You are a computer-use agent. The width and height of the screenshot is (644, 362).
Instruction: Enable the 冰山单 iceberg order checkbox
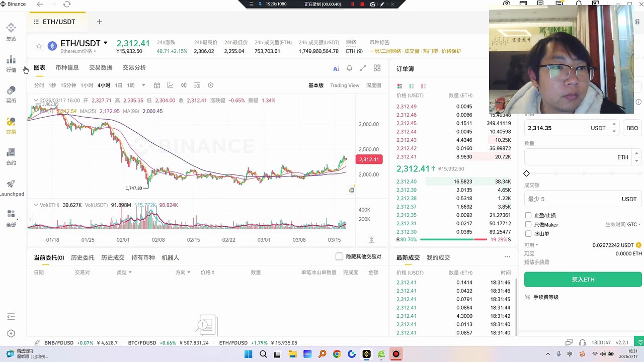click(x=528, y=233)
